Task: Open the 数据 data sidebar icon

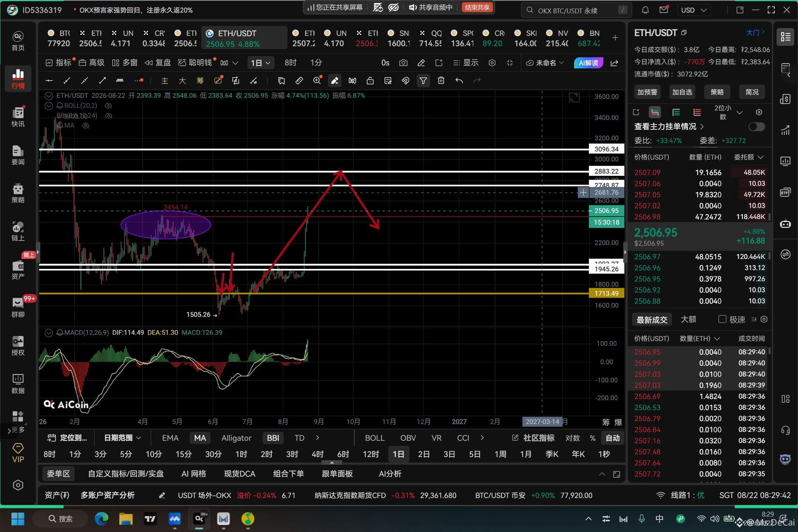Action: pos(18,384)
